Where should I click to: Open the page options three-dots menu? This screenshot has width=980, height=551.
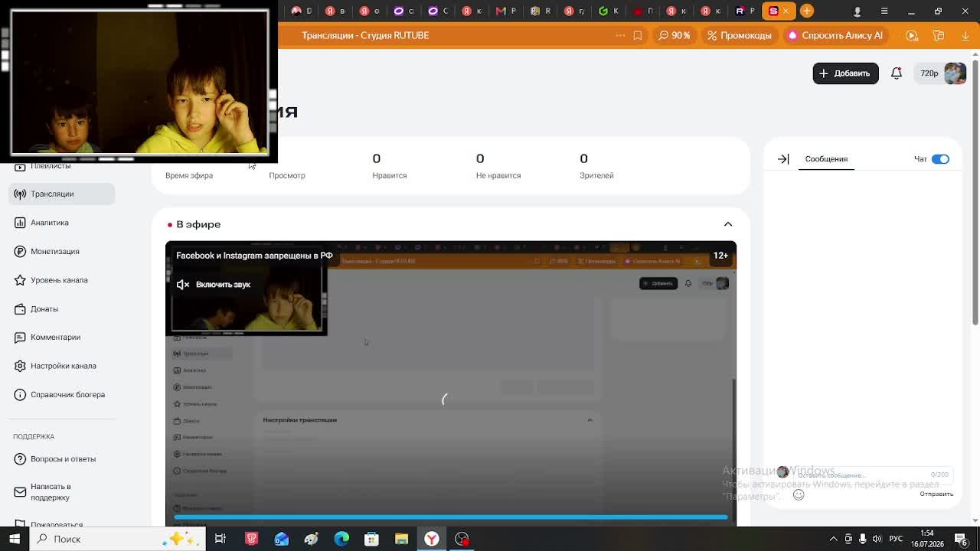tap(619, 35)
